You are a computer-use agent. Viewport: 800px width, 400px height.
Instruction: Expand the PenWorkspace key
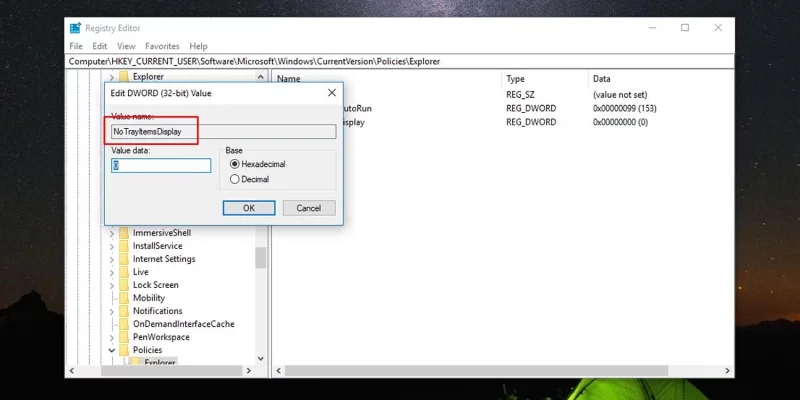(112, 337)
